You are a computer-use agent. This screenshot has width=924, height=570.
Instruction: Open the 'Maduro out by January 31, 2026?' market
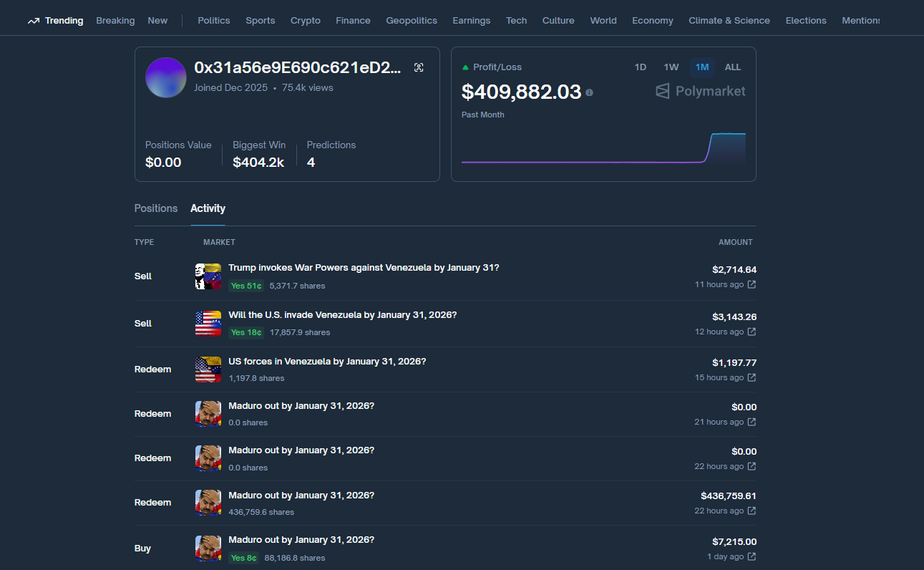(301, 405)
